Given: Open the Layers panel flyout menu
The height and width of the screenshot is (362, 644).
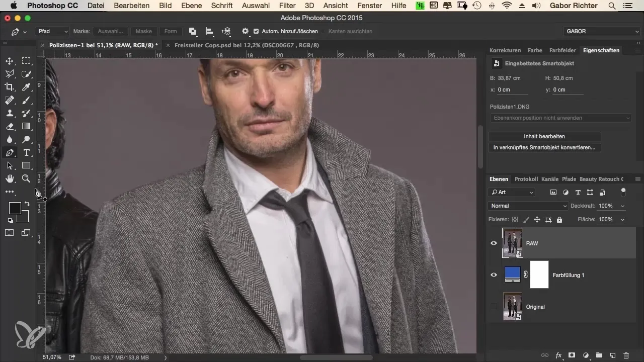Looking at the screenshot, I should pos(637,179).
